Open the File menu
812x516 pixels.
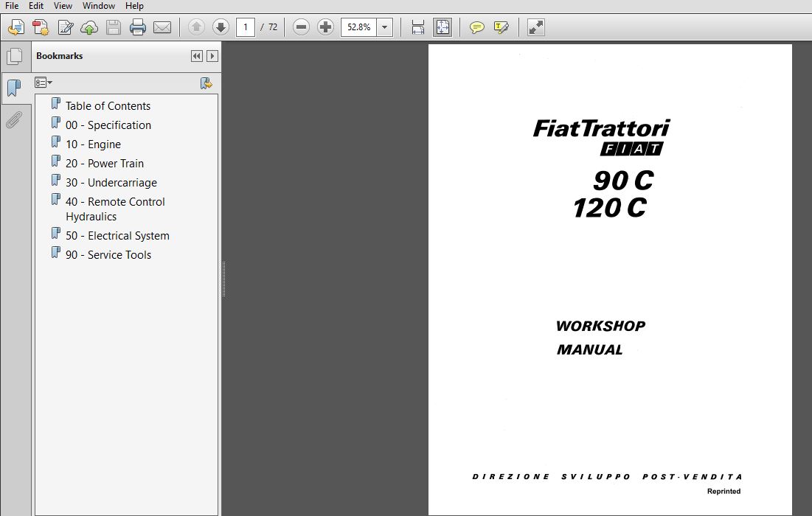(11, 6)
